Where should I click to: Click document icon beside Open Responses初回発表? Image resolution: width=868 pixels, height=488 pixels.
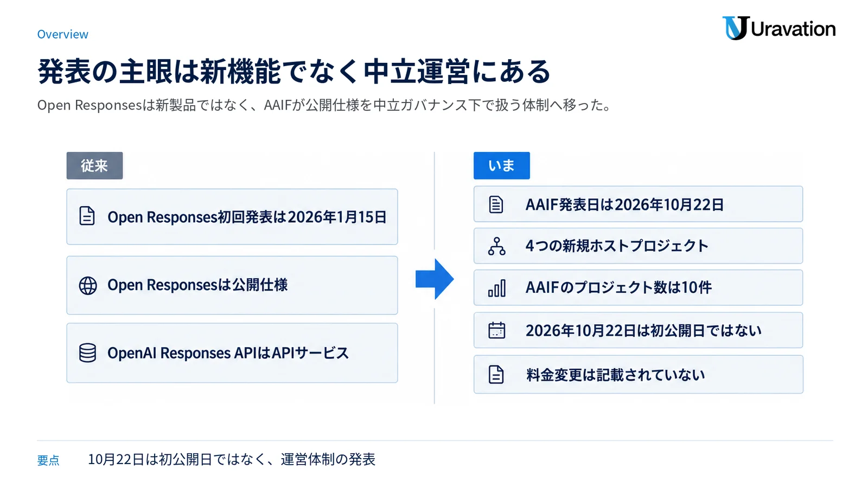click(x=87, y=216)
